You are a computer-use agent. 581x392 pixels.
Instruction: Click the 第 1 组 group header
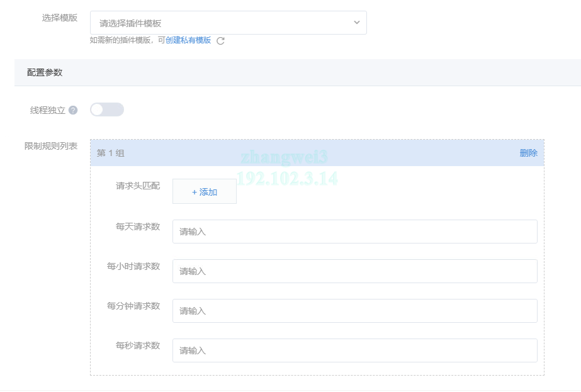click(111, 153)
